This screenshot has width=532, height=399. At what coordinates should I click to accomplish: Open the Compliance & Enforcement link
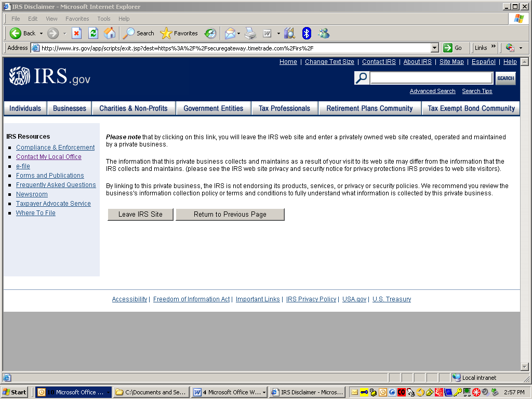click(55, 147)
